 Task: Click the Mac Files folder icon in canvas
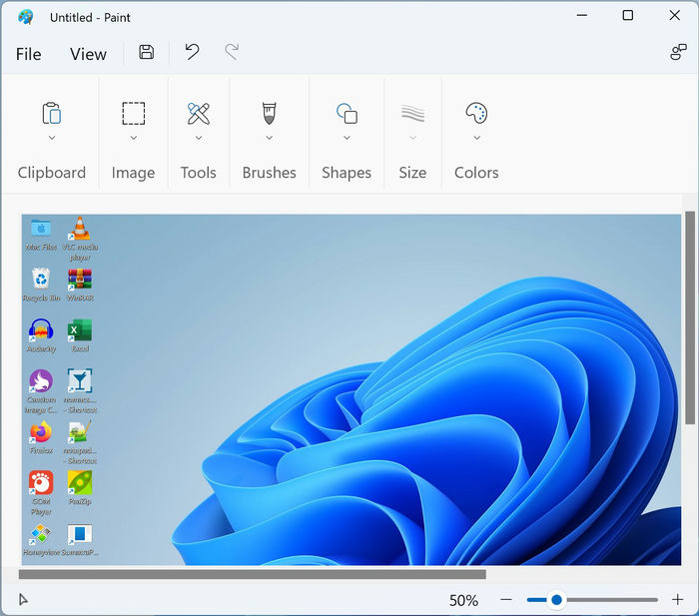(41, 229)
